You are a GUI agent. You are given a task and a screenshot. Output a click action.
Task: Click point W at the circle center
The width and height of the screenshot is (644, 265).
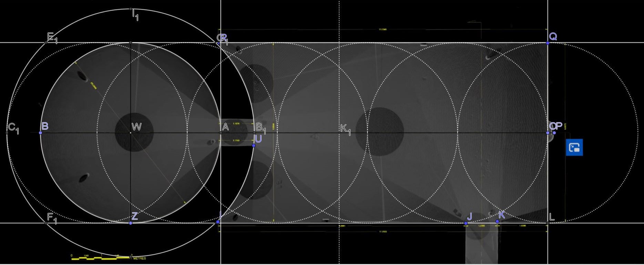point(131,133)
